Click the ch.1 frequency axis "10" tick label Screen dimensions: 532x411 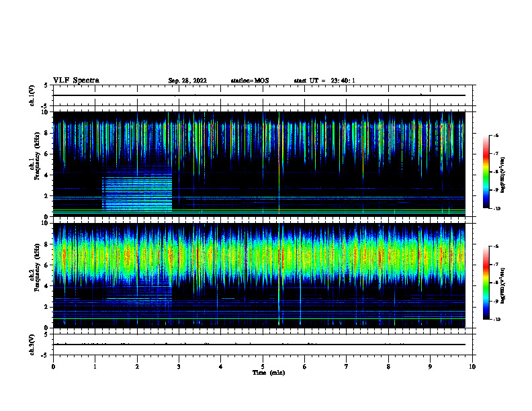pyautogui.click(x=45, y=112)
